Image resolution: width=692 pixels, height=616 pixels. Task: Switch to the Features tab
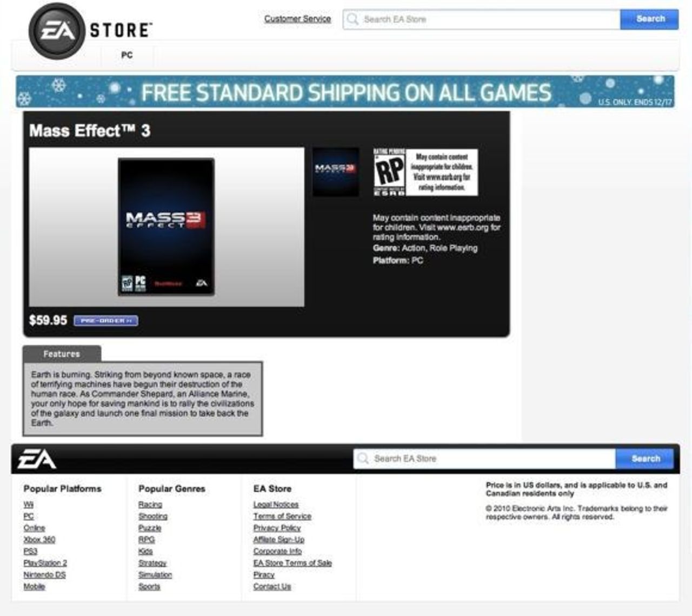tap(62, 354)
